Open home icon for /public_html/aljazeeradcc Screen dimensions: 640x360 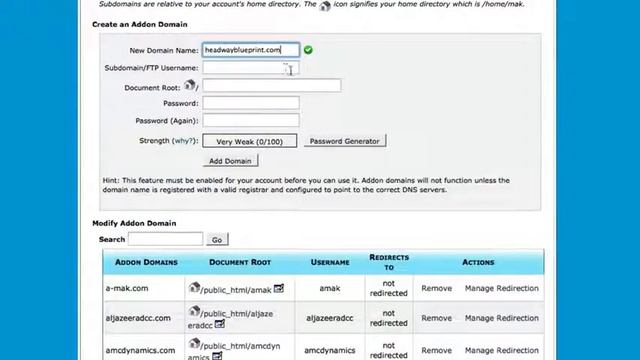(194, 311)
